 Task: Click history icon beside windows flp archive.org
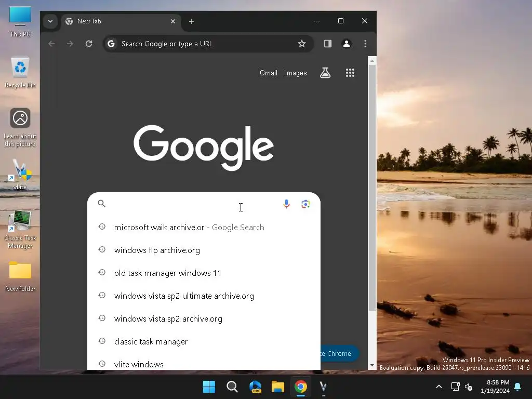pos(102,250)
